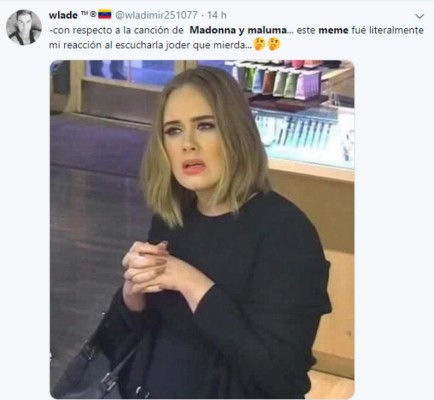The height and width of the screenshot is (400, 434).
Task: Click the glass display counter in photo
Action: click(x=305, y=138)
